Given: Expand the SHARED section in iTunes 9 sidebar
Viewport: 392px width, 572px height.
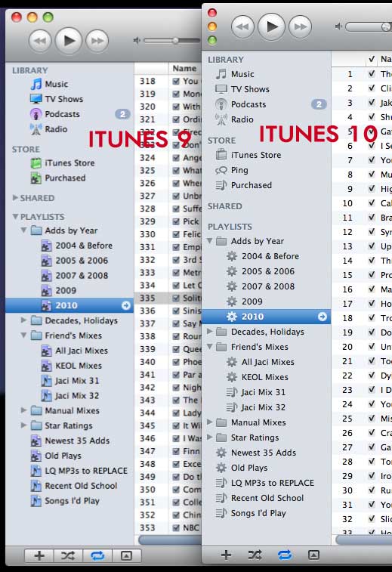Looking at the screenshot, I should [15, 198].
